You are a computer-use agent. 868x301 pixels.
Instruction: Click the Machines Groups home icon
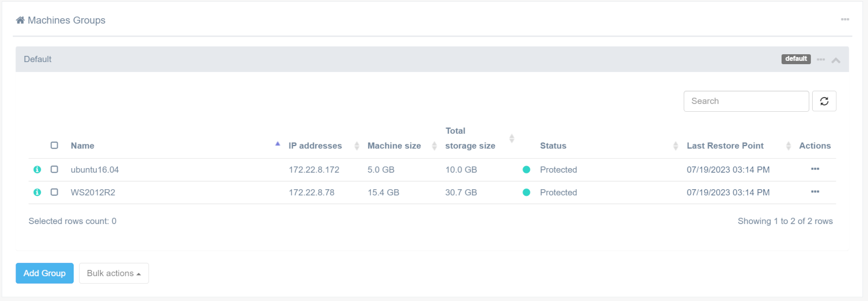(20, 20)
